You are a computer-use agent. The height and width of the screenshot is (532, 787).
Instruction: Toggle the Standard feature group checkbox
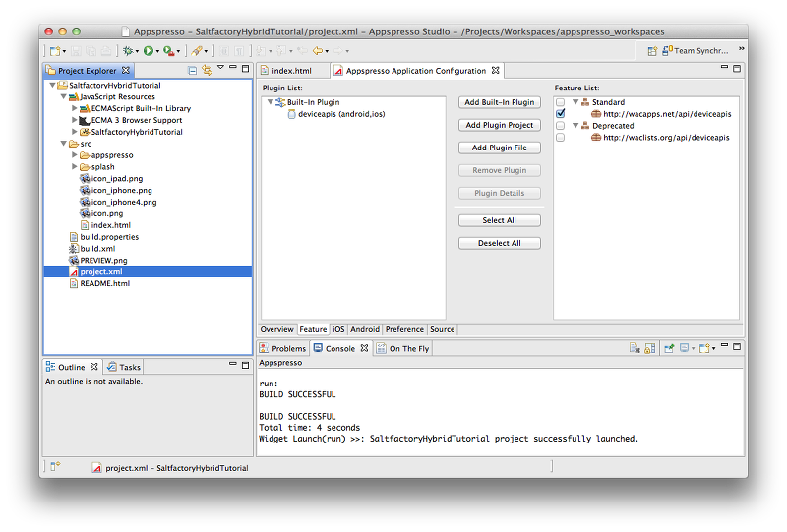pos(560,102)
